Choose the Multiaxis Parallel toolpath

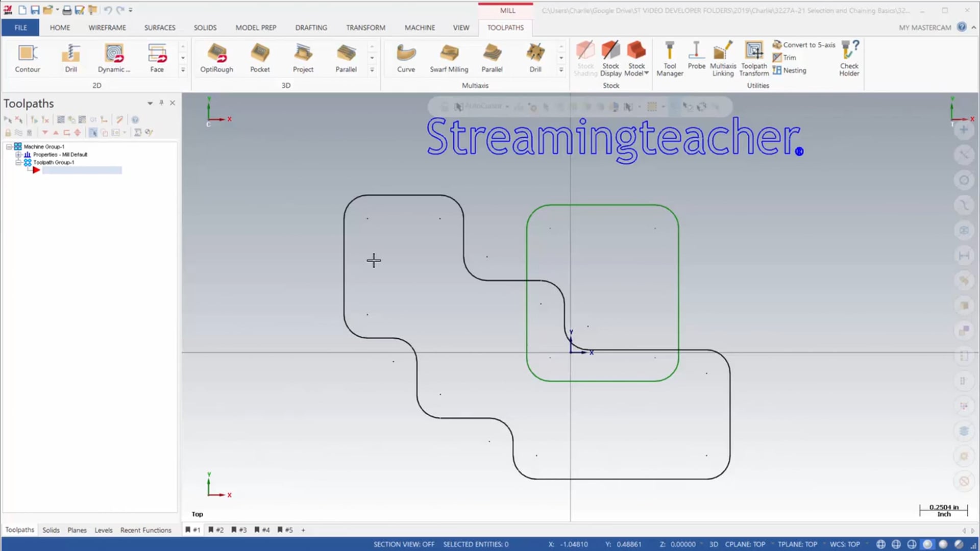tap(492, 59)
